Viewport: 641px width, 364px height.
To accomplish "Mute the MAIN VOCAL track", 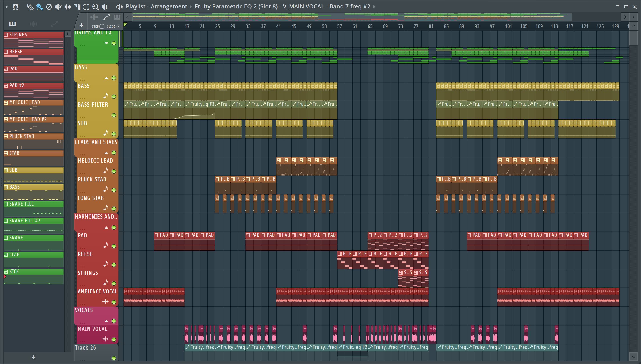I will tap(114, 340).
